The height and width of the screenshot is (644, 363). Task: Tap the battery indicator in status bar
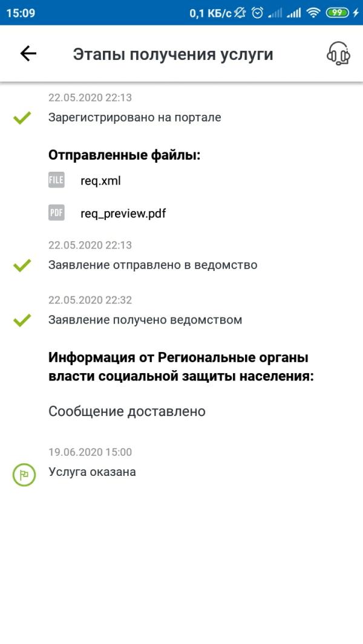click(x=338, y=13)
